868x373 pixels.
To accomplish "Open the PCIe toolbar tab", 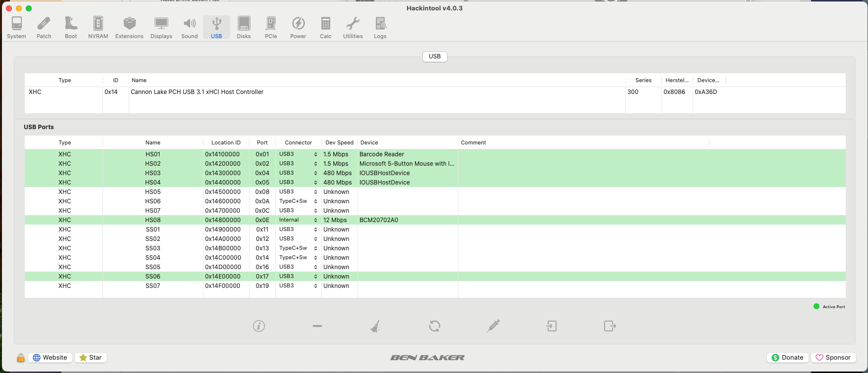I will (271, 27).
